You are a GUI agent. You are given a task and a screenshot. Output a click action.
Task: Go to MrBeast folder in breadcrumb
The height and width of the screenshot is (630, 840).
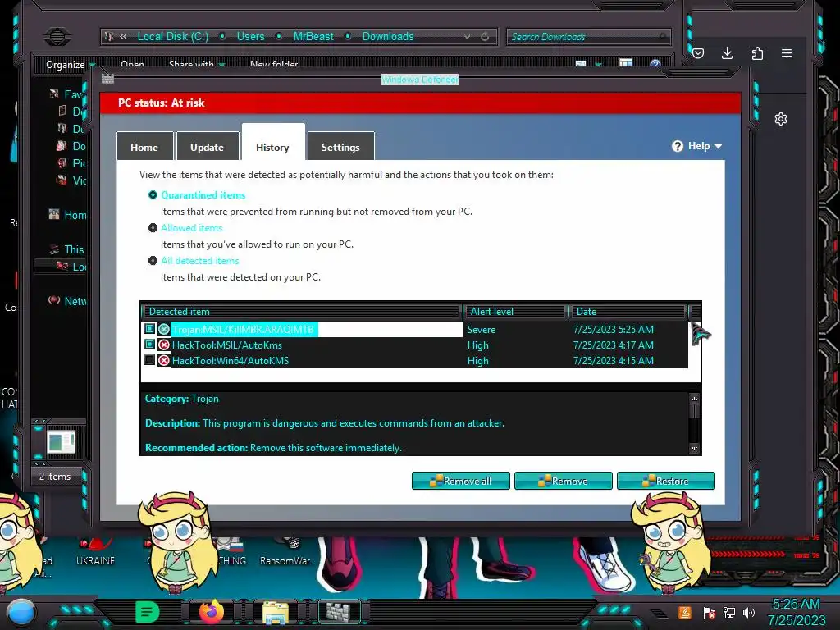point(313,36)
